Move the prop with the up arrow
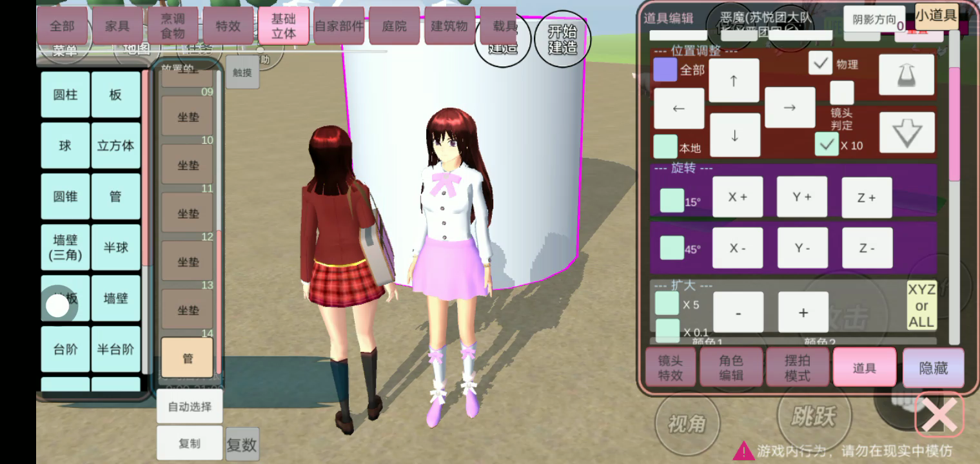Screen dimensions: 980x464 pyautogui.click(x=734, y=81)
